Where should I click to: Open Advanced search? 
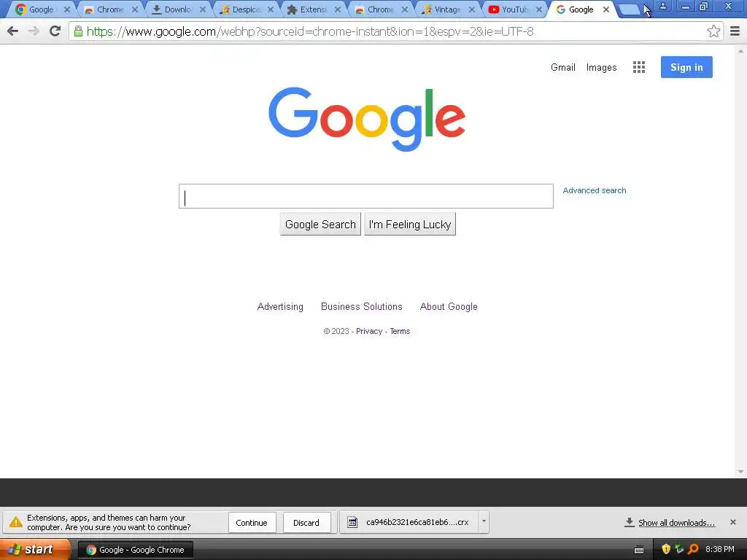point(595,190)
